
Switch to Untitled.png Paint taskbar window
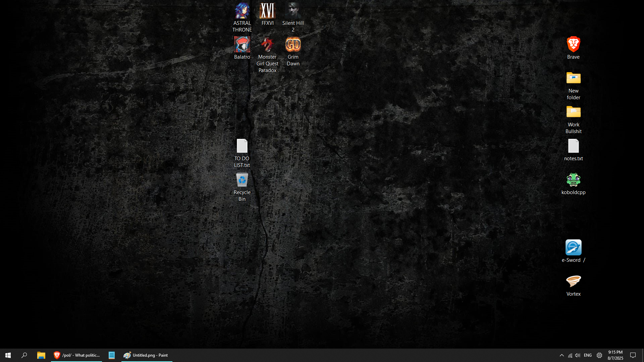tap(147, 355)
